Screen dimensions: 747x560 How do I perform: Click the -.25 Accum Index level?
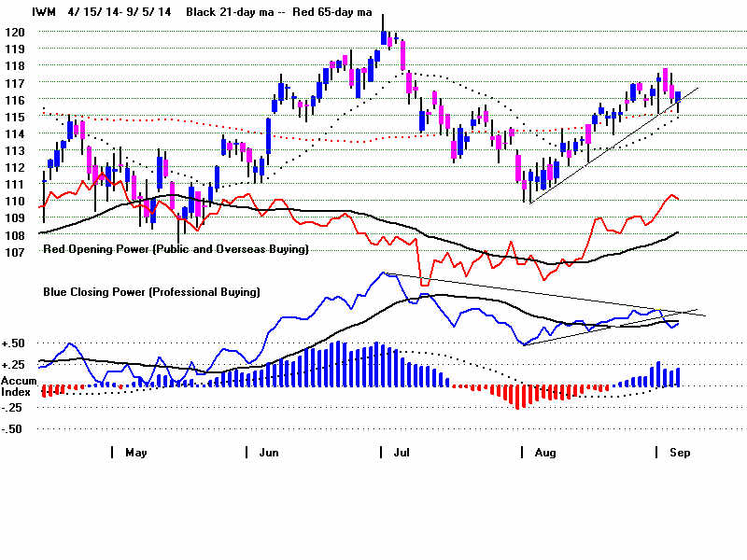coord(13,408)
